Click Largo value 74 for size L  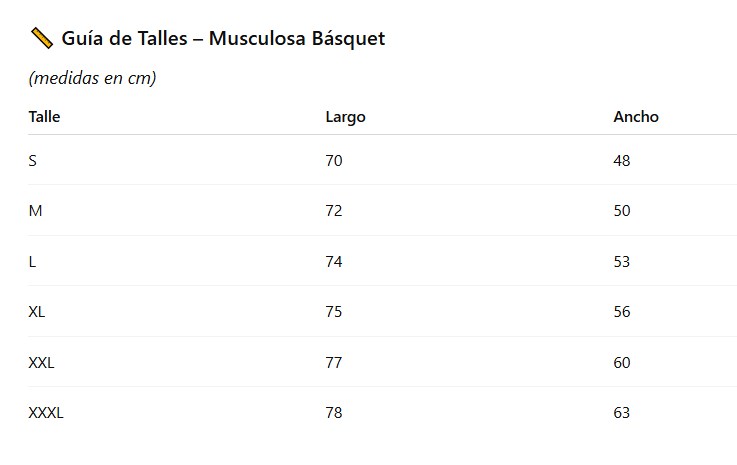click(x=334, y=261)
